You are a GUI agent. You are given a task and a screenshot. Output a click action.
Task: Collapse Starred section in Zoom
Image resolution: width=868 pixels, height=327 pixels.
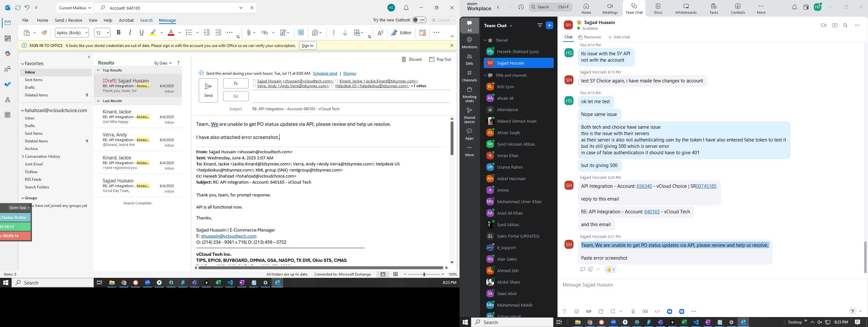485,40
